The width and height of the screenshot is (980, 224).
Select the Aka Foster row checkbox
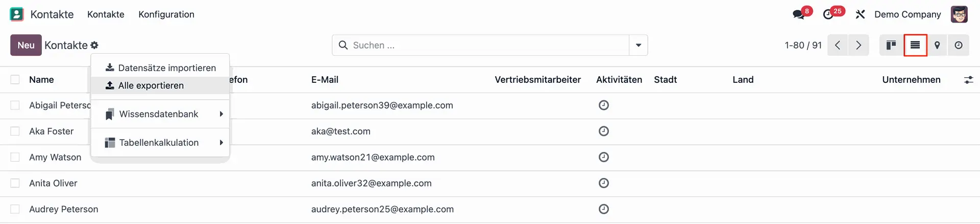click(x=15, y=131)
